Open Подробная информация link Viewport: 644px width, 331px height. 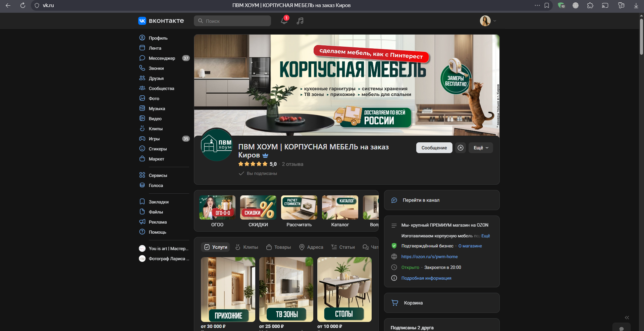tap(426, 278)
